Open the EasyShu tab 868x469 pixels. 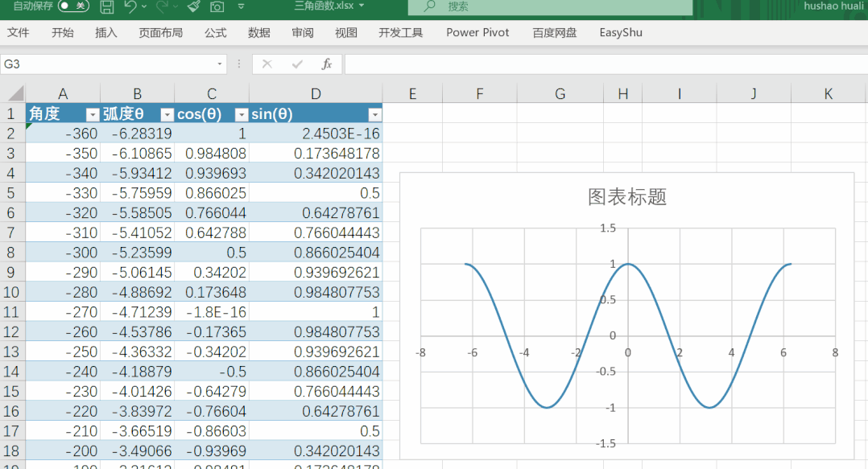[x=621, y=33]
